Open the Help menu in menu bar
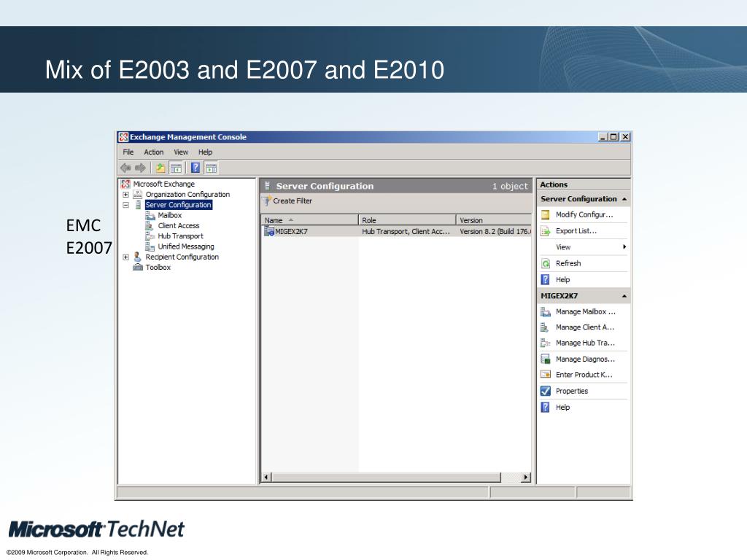 205,152
